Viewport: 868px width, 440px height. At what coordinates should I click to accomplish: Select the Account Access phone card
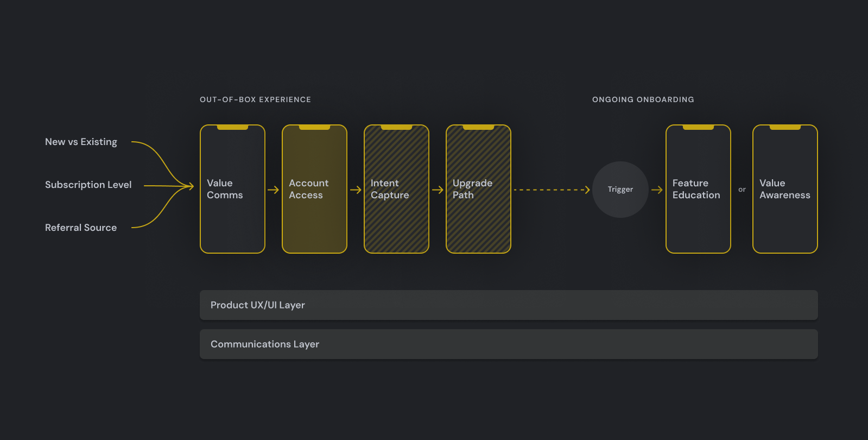(x=314, y=189)
